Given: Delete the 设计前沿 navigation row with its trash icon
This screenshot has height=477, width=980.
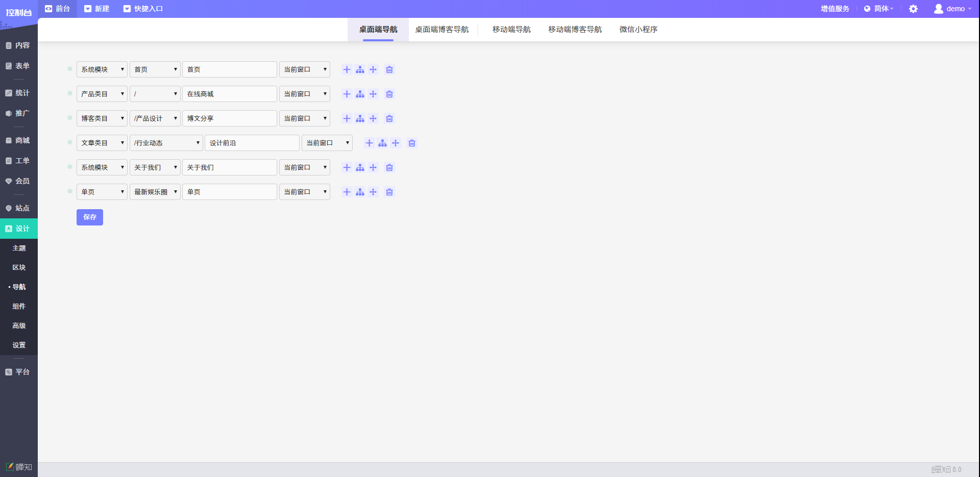Looking at the screenshot, I should [412, 143].
